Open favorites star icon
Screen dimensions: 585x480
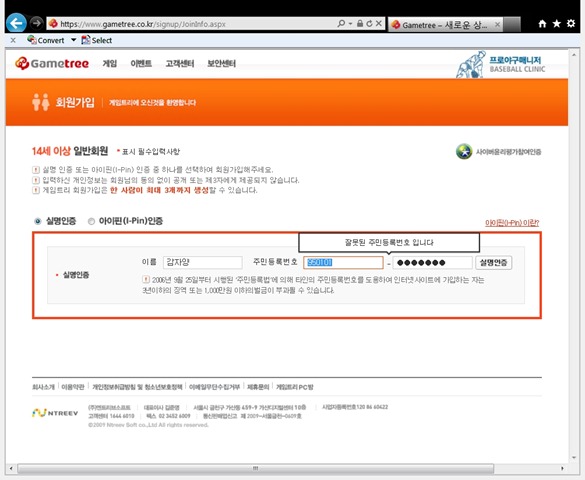557,23
